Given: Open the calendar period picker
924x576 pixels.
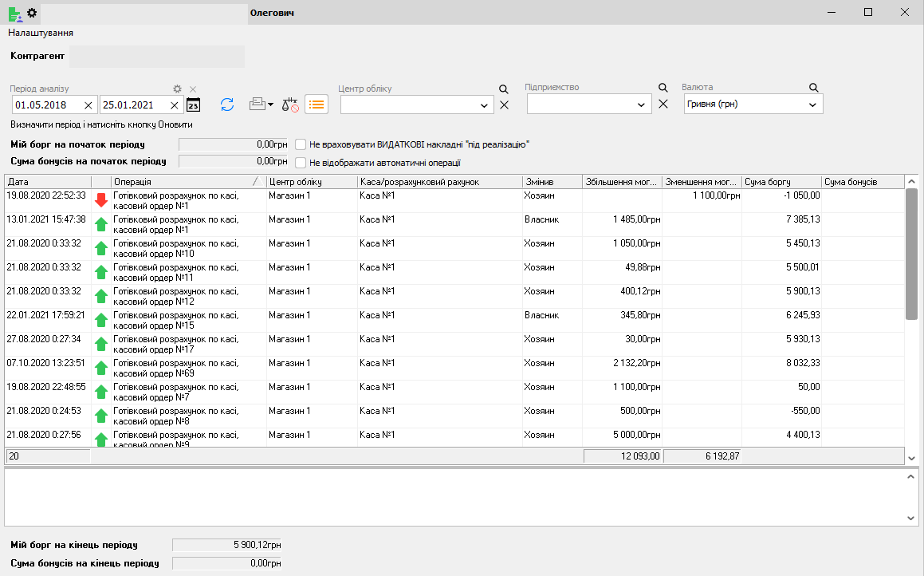Looking at the screenshot, I should pos(193,105).
